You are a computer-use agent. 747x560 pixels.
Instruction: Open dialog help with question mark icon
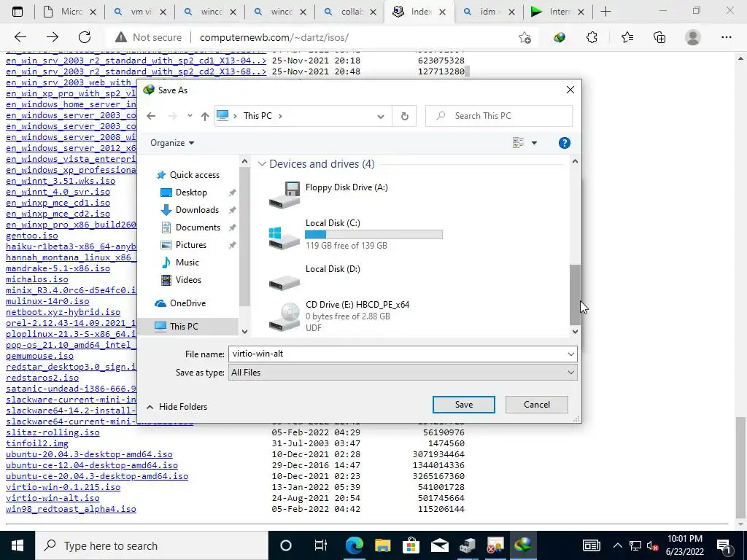click(x=564, y=143)
